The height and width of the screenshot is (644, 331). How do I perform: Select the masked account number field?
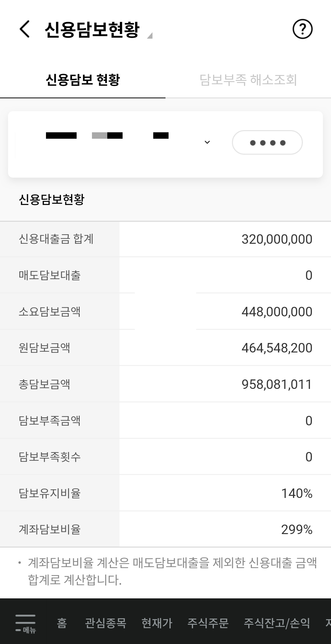click(x=113, y=142)
